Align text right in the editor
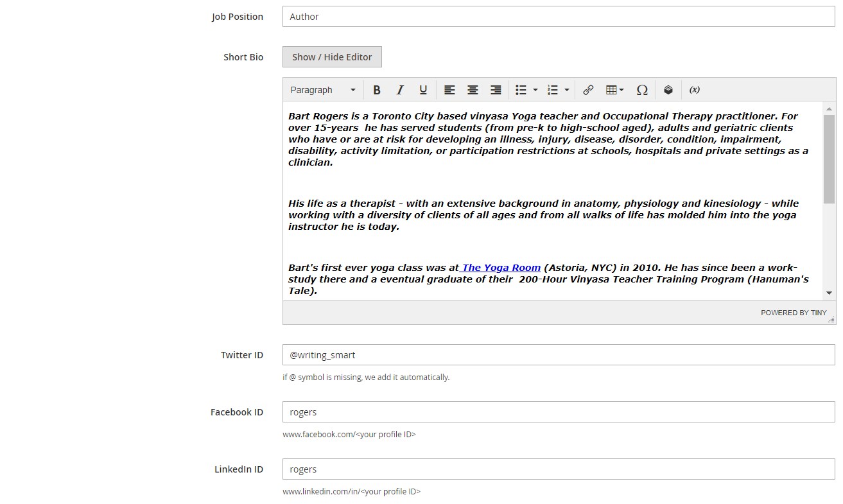Image resolution: width=843 pixels, height=504 pixels. pyautogui.click(x=496, y=90)
